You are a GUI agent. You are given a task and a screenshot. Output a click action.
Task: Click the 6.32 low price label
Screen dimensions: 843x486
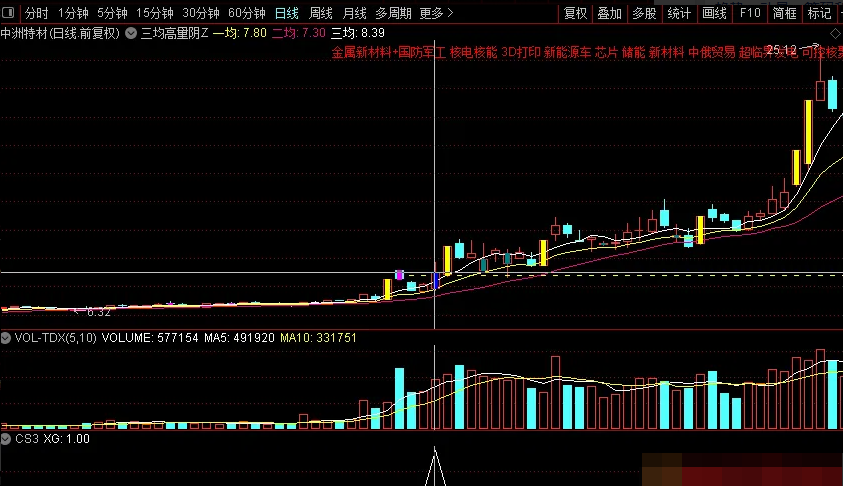[x=98, y=312]
